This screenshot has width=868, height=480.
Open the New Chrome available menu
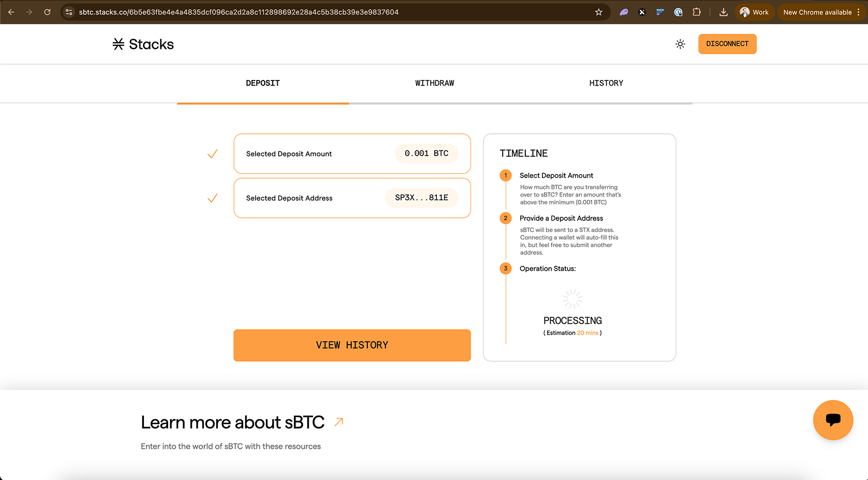pos(821,12)
